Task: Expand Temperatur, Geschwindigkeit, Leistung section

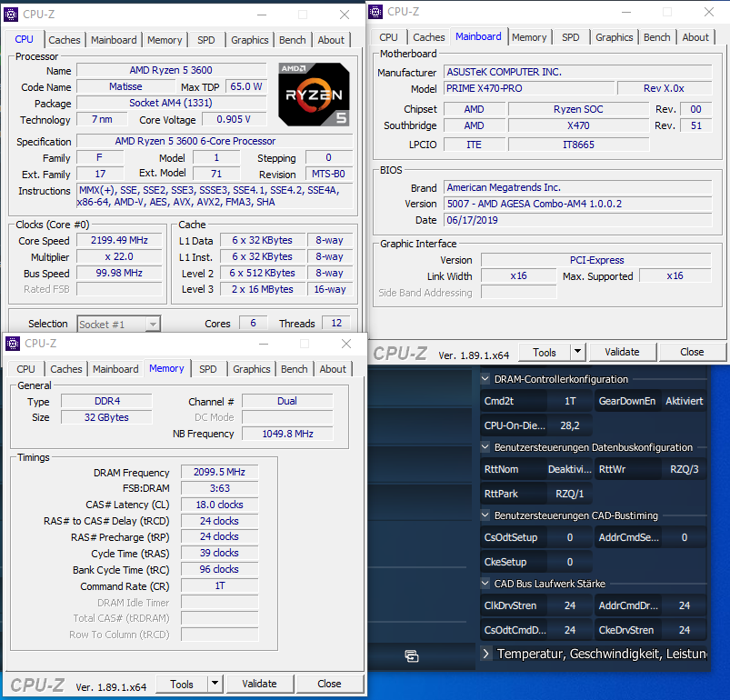Action: pos(485,654)
